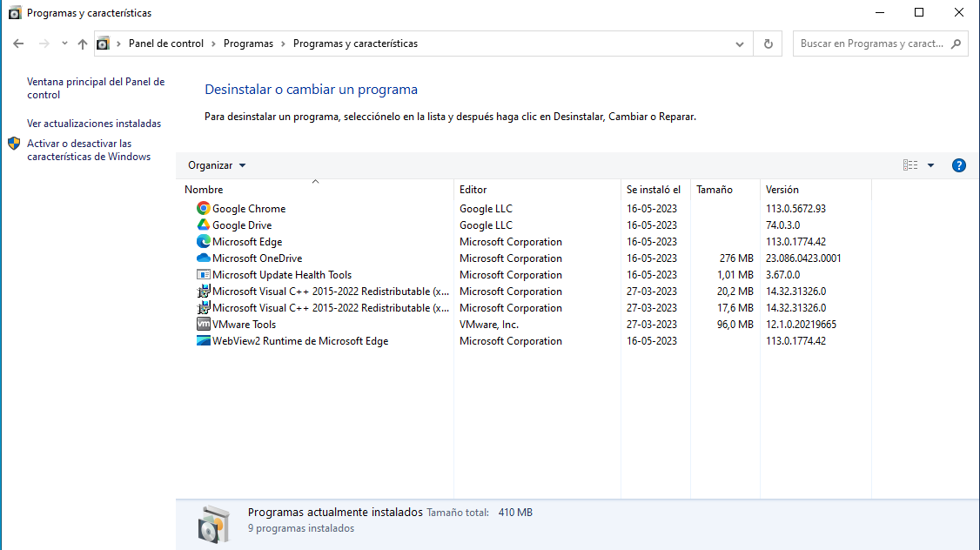Open help with the question mark icon
The width and height of the screenshot is (980, 550).
click(x=959, y=165)
